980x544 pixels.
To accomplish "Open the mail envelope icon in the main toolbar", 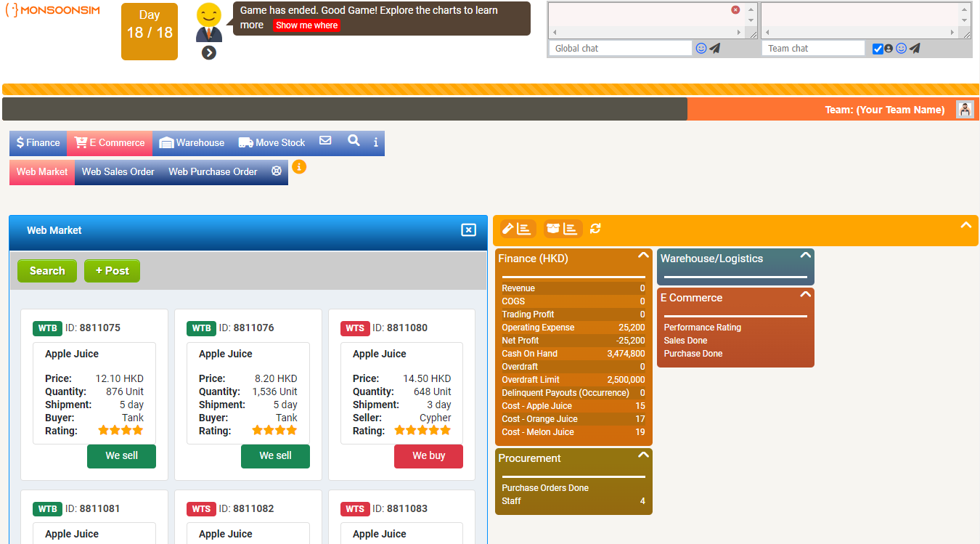I will [x=325, y=141].
